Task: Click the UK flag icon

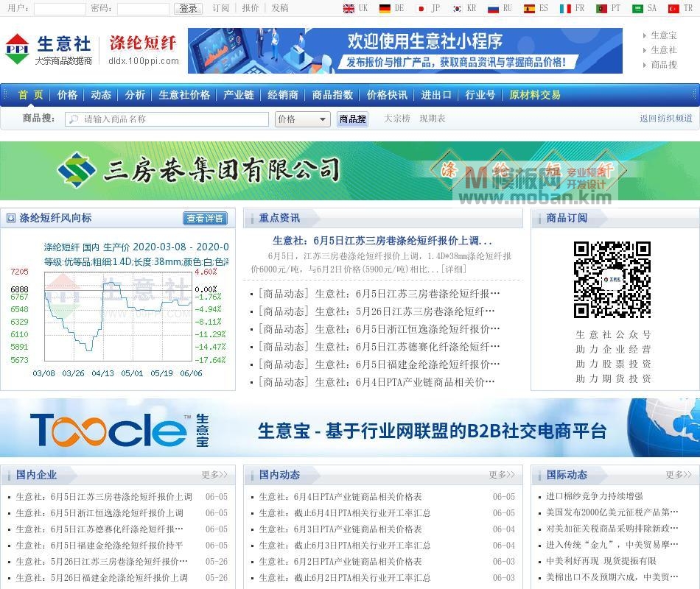Action: [349, 9]
